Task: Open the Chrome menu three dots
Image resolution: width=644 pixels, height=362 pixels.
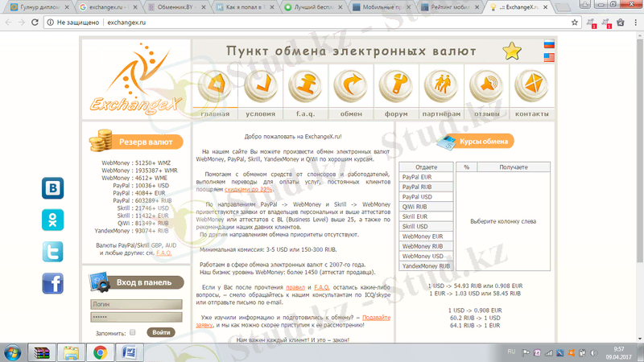Action: [635, 23]
